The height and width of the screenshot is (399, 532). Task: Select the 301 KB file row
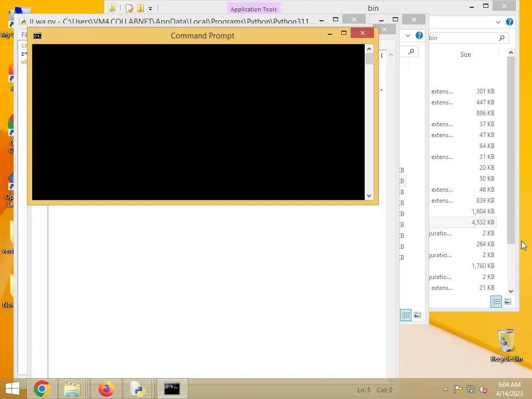(x=462, y=91)
